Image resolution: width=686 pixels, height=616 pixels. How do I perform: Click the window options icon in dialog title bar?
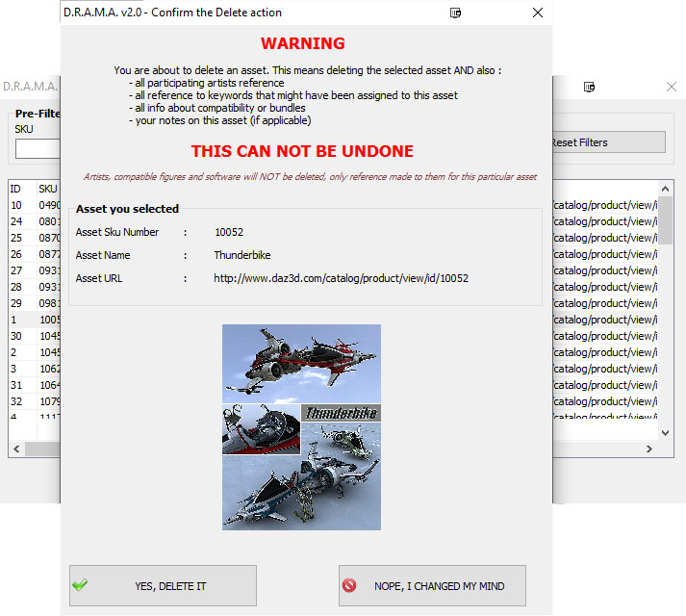click(455, 13)
